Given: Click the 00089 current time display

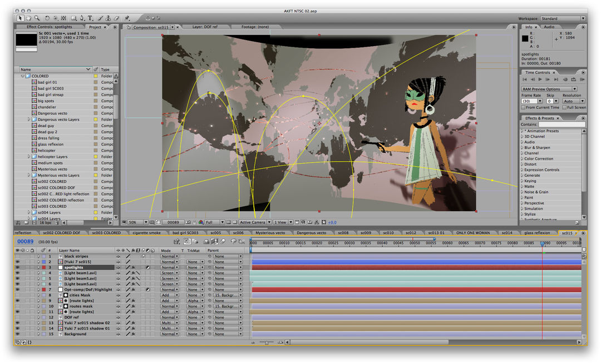Looking at the screenshot, I should click(x=26, y=242).
